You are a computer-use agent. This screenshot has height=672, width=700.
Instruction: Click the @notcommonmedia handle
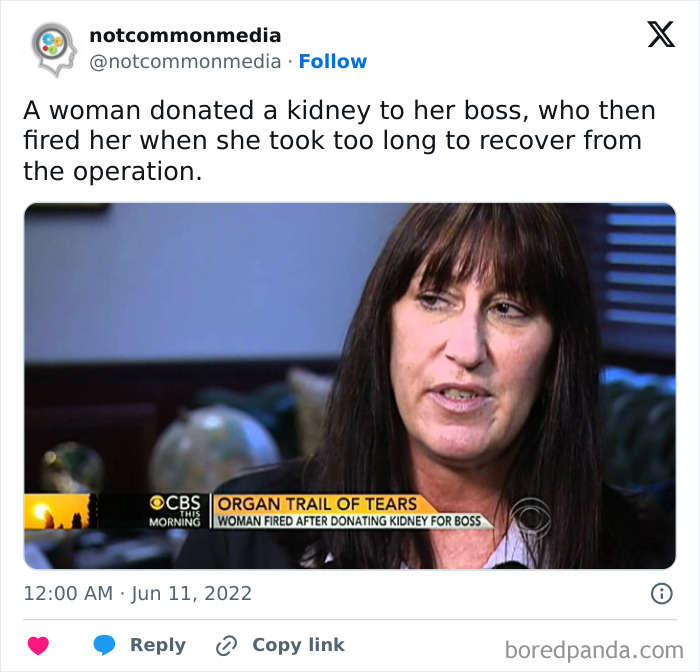[185, 62]
